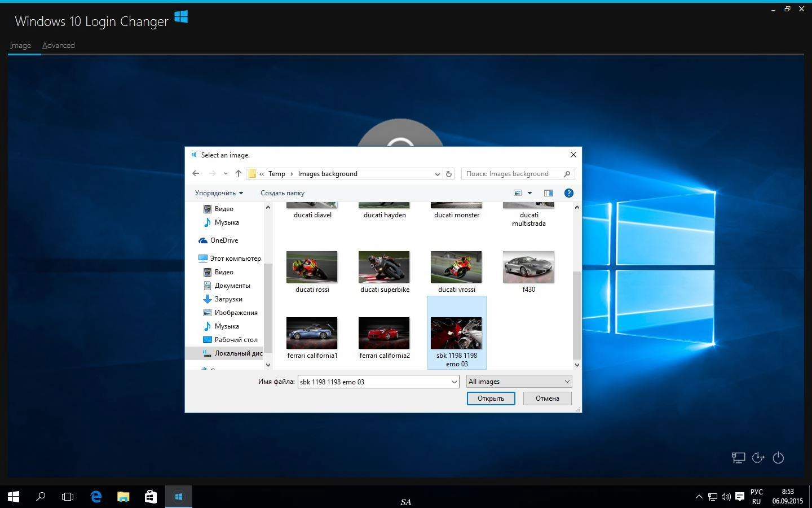This screenshot has height=508, width=812.
Task: Open Action Center notifications icon
Action: tap(740, 497)
